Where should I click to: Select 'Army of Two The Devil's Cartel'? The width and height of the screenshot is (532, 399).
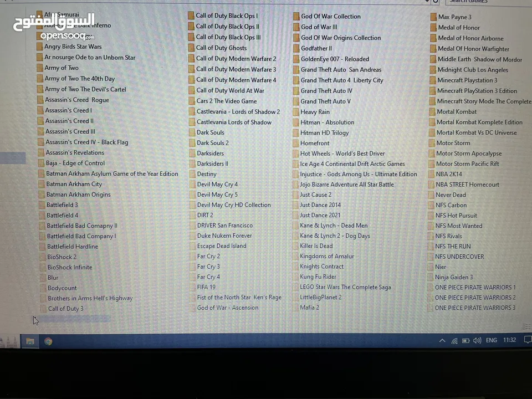85,89
